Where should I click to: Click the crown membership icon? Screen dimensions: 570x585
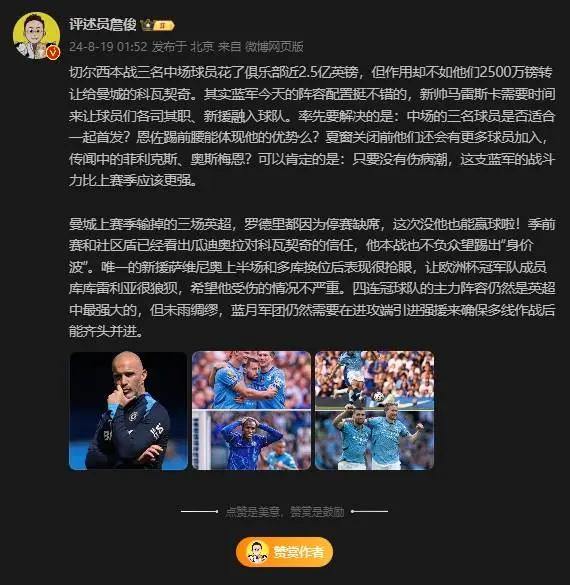146,25
